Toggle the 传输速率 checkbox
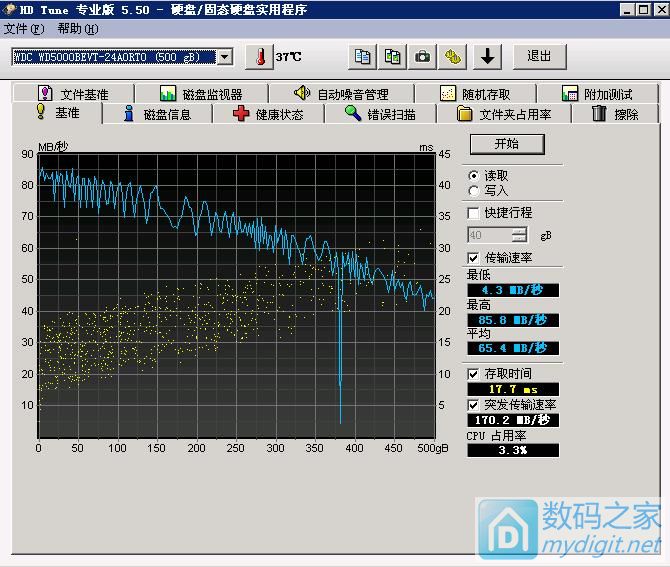The width and height of the screenshot is (670, 567). [473, 258]
